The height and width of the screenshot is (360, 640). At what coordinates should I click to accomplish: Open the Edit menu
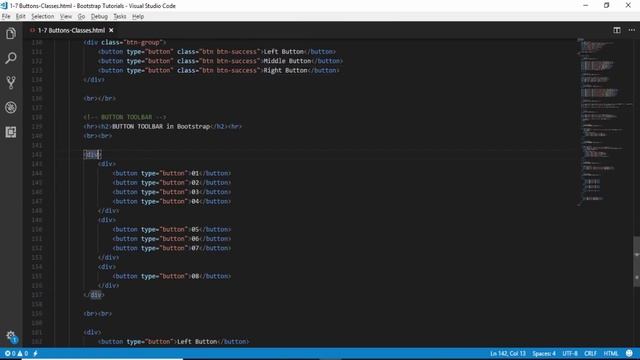pyautogui.click(x=20, y=16)
